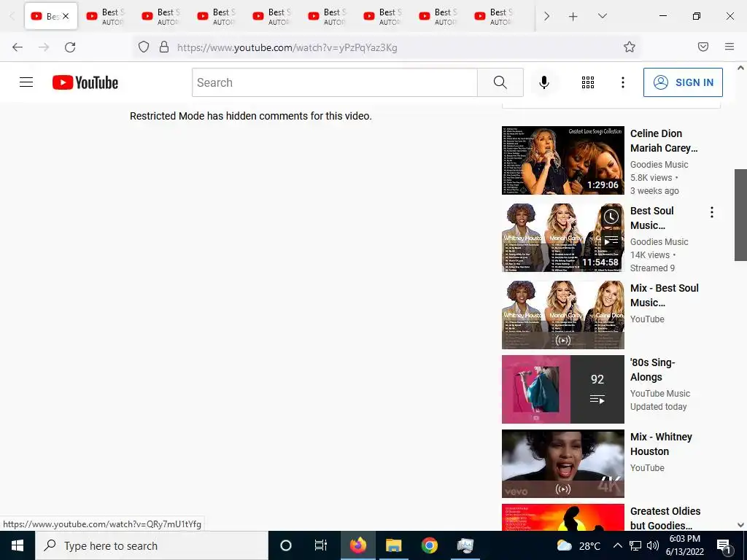Image resolution: width=747 pixels, height=560 pixels.
Task: Open tracking protection shield info
Action: pos(144,47)
